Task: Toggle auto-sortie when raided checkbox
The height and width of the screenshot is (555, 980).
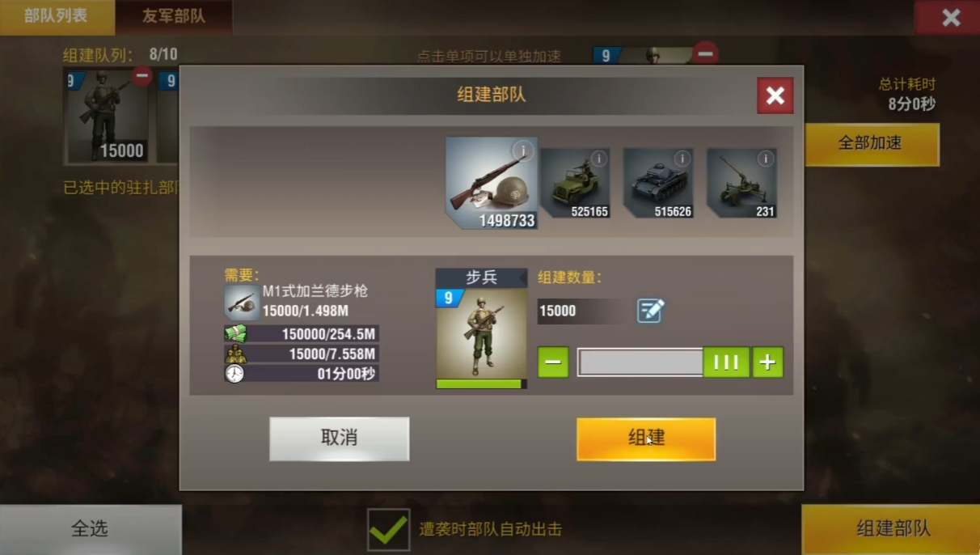Action: [x=389, y=530]
